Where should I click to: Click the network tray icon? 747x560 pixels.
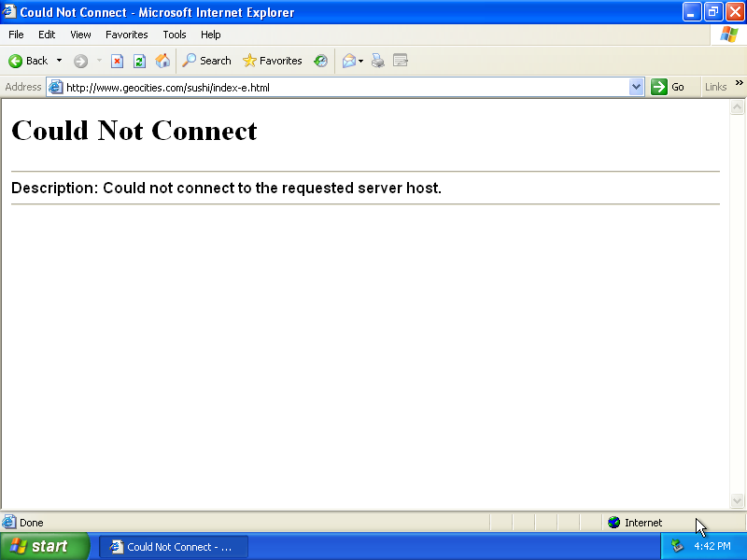point(677,546)
